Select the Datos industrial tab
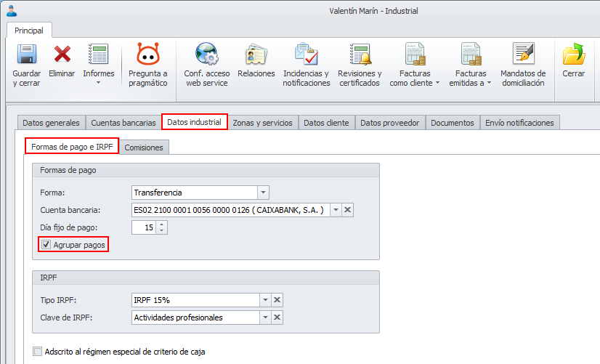The image size is (600, 364). 195,122
